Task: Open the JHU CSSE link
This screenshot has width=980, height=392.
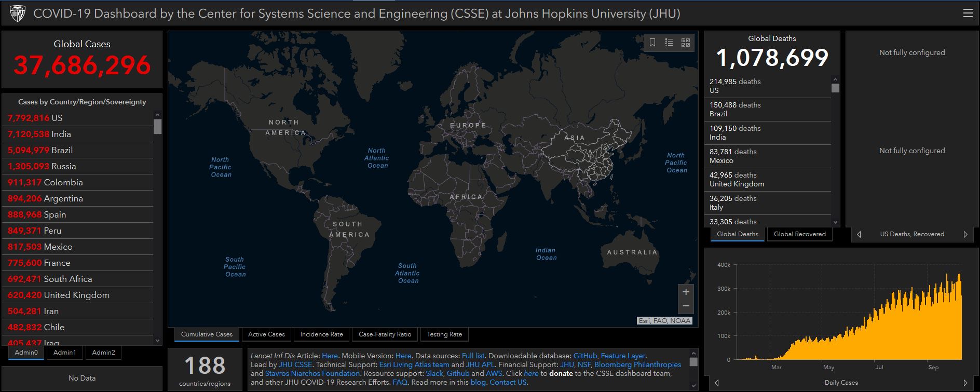Action: point(295,364)
